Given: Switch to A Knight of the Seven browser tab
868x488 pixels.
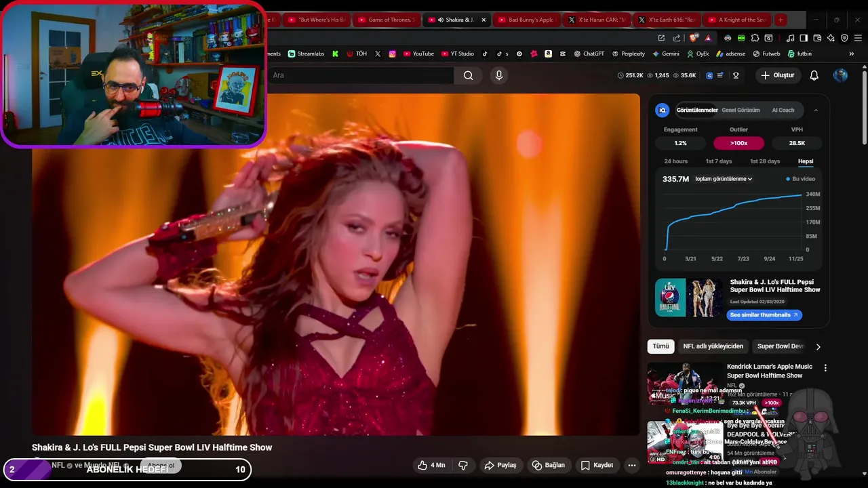Looking at the screenshot, I should click(737, 20).
